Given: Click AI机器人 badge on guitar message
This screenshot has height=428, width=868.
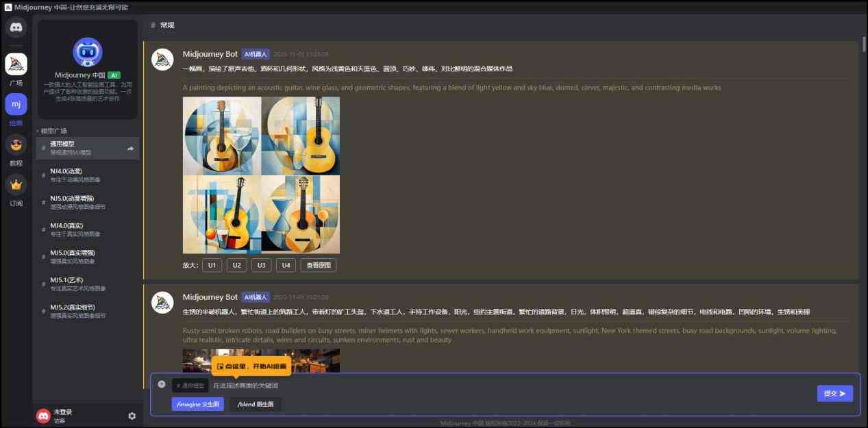Looking at the screenshot, I should 256,53.
